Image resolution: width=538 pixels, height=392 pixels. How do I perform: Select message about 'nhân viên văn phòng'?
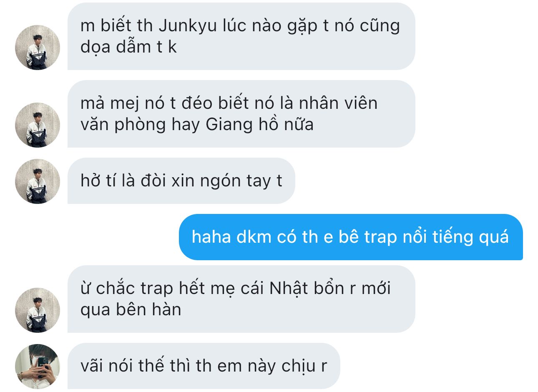241,114
